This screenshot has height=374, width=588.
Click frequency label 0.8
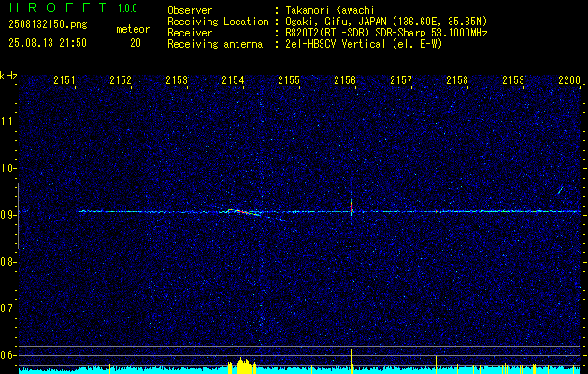(7, 262)
